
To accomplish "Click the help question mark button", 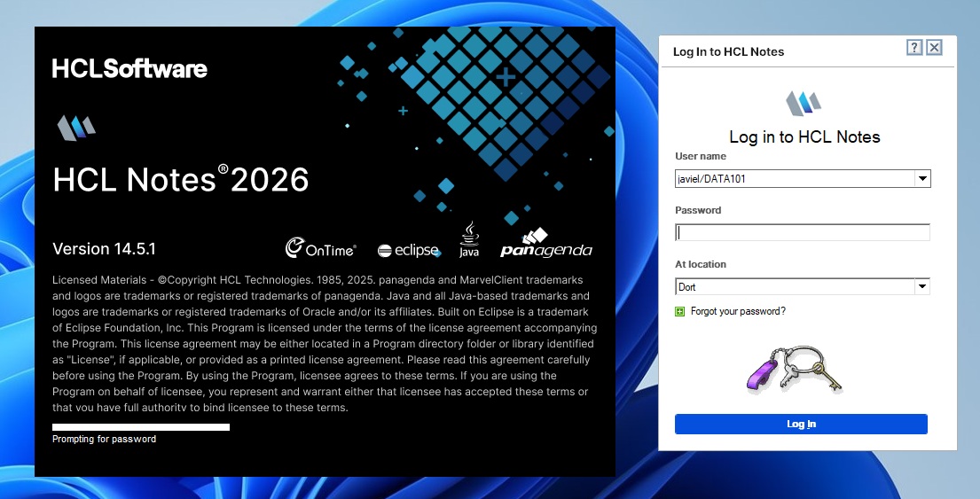I will (914, 48).
